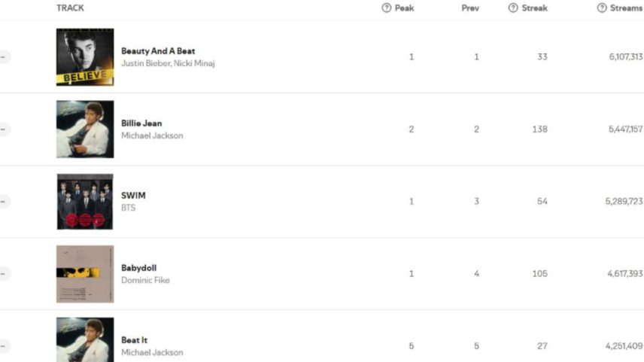Open the SWIM album artwork by BTS
This screenshot has height=362, width=644.
click(85, 202)
